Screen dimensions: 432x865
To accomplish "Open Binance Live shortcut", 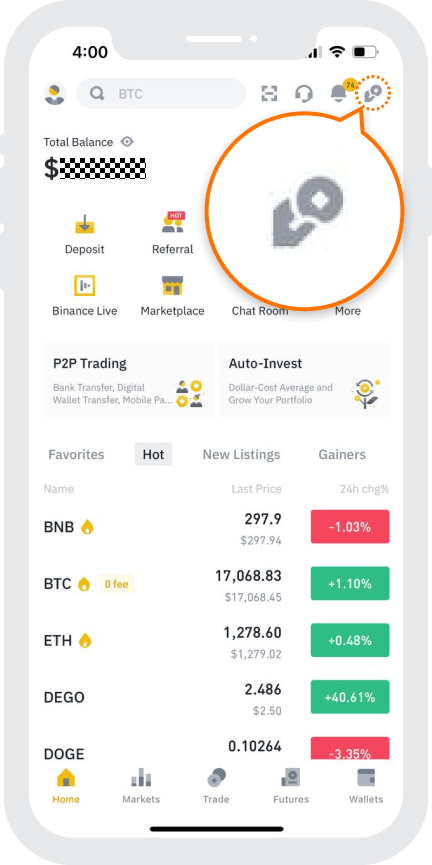I will 84,296.
